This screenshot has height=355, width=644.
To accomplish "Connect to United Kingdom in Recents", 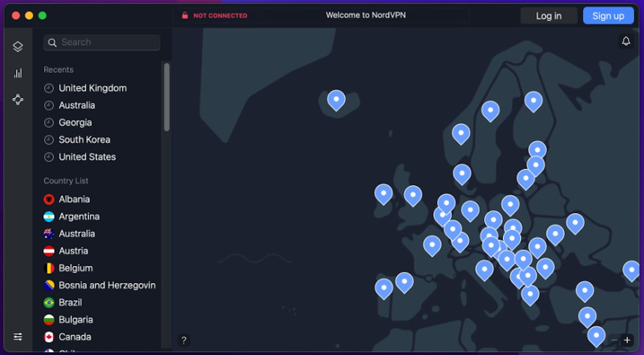I will tap(85, 88).
